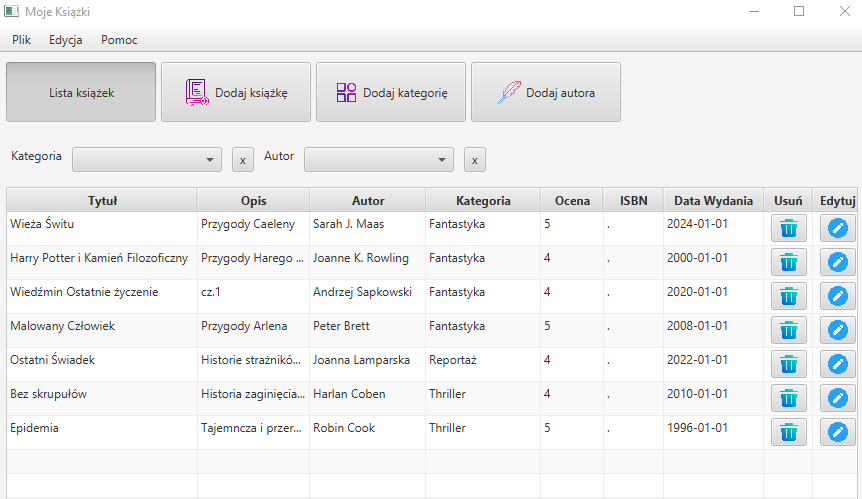Open the Kategoria filter dropdown
862x499 pixels.
147,160
